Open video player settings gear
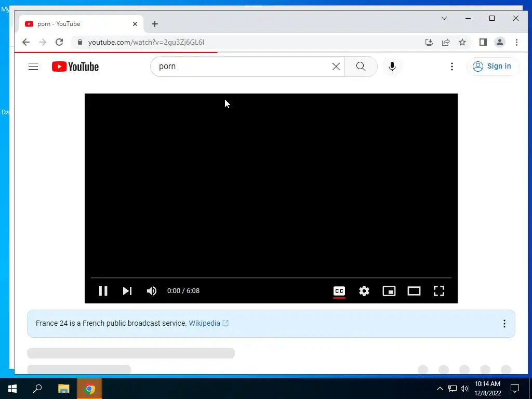 tap(364, 291)
